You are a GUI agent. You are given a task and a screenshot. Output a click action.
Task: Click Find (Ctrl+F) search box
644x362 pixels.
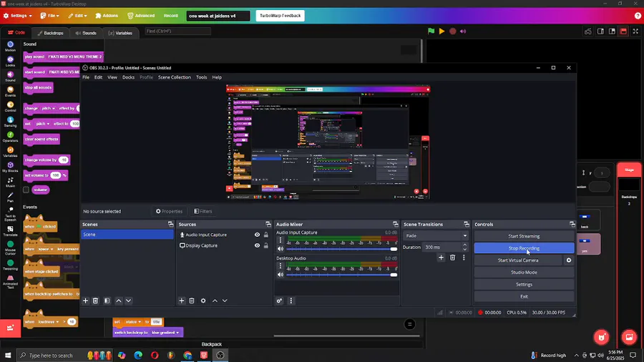tap(177, 31)
